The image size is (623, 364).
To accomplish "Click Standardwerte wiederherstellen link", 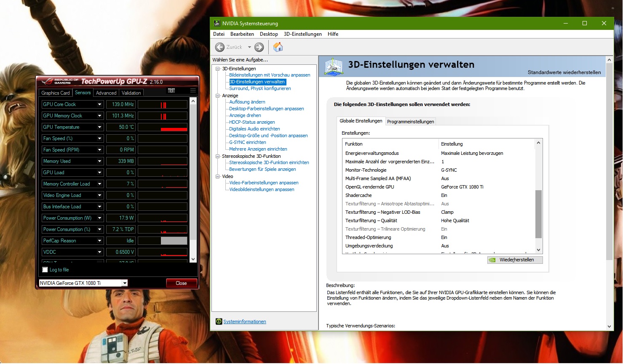I will tap(564, 72).
